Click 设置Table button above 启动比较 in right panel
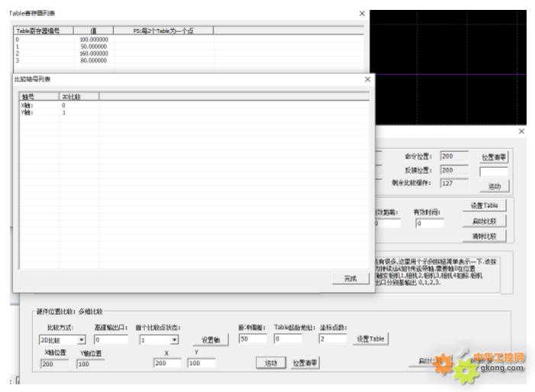535x392 pixels. tap(484, 206)
